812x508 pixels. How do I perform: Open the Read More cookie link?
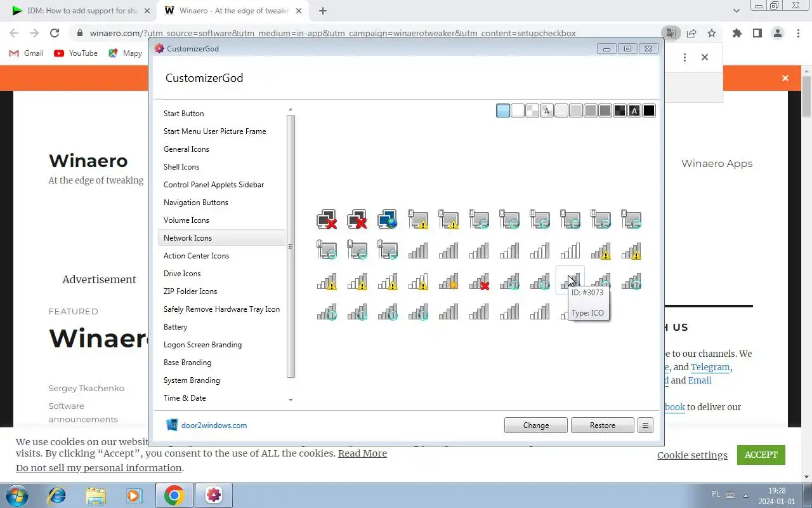(362, 453)
